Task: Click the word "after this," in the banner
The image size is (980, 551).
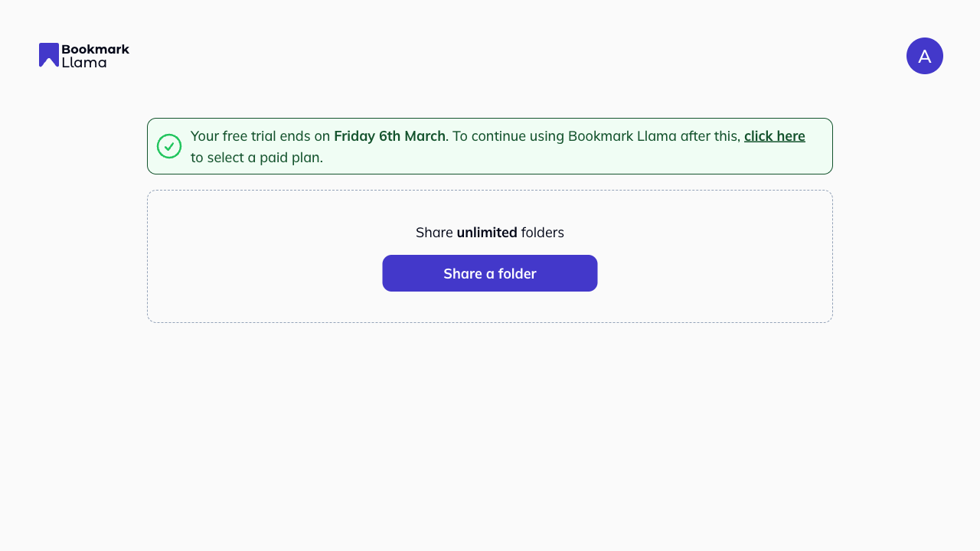Action: pos(710,136)
